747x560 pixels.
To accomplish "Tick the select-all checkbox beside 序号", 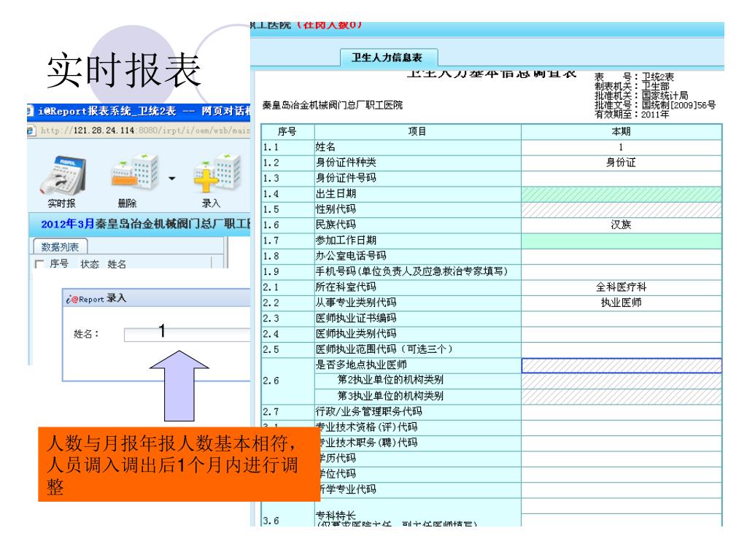I will tap(39, 264).
